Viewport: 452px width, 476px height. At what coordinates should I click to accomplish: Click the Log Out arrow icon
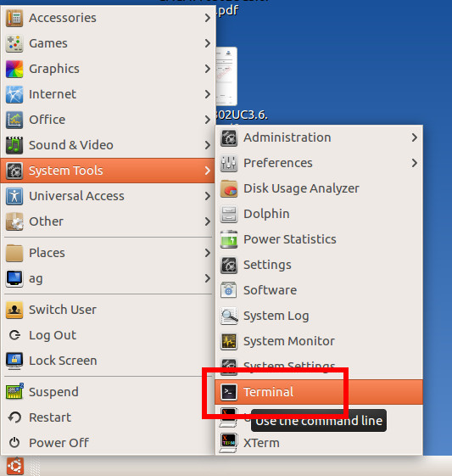coord(14,335)
